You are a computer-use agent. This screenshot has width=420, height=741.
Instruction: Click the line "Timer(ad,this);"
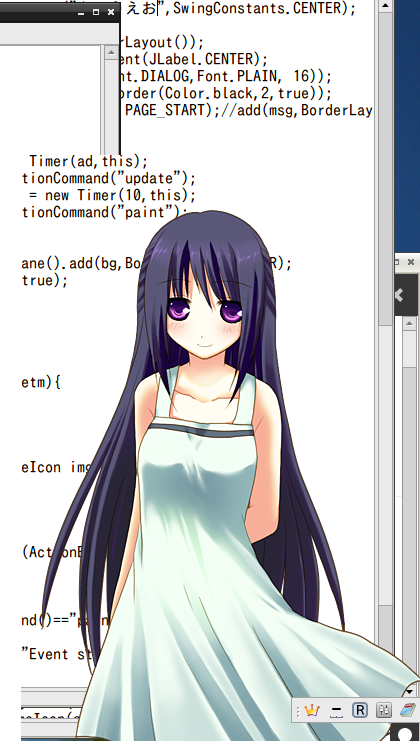88,161
